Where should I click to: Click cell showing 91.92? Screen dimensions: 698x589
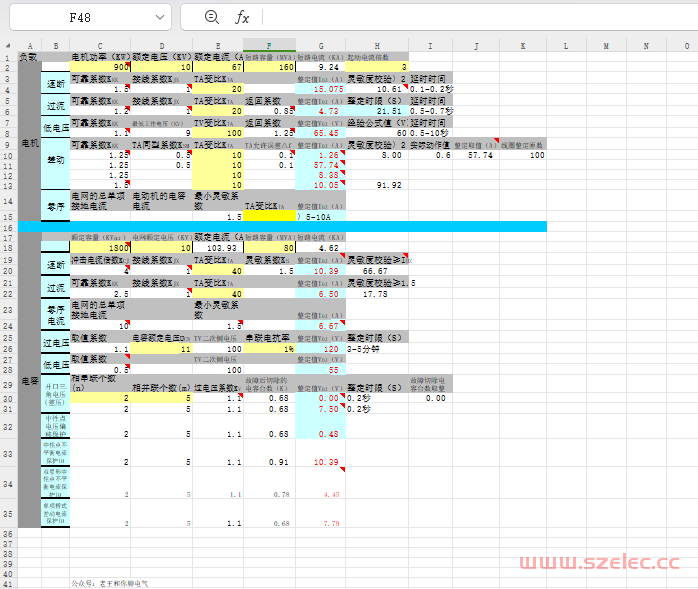click(x=377, y=185)
